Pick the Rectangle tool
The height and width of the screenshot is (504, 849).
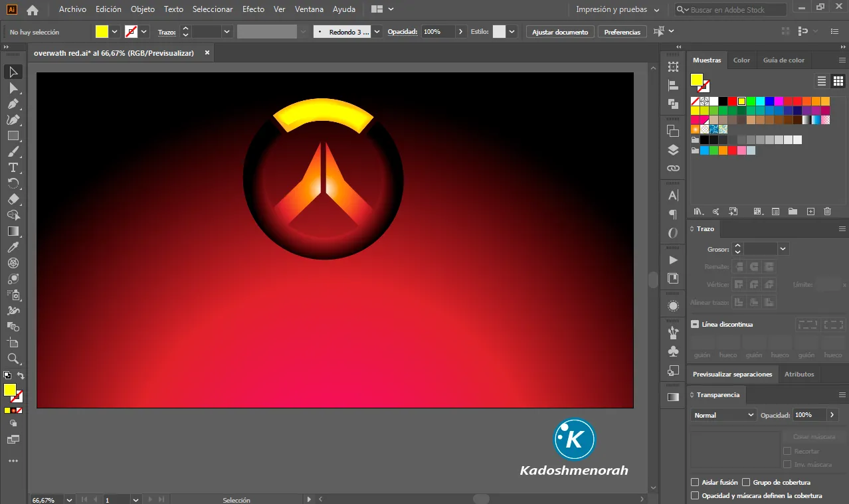click(x=13, y=135)
